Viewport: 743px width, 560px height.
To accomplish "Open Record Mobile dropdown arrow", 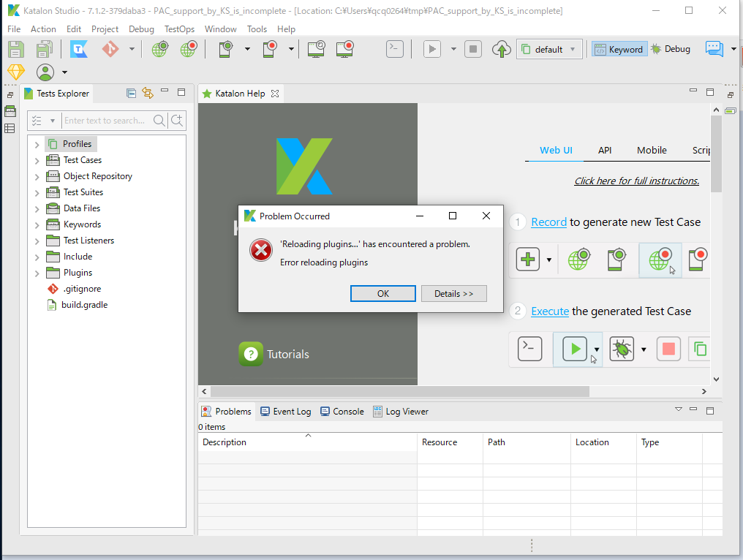I will (291, 49).
